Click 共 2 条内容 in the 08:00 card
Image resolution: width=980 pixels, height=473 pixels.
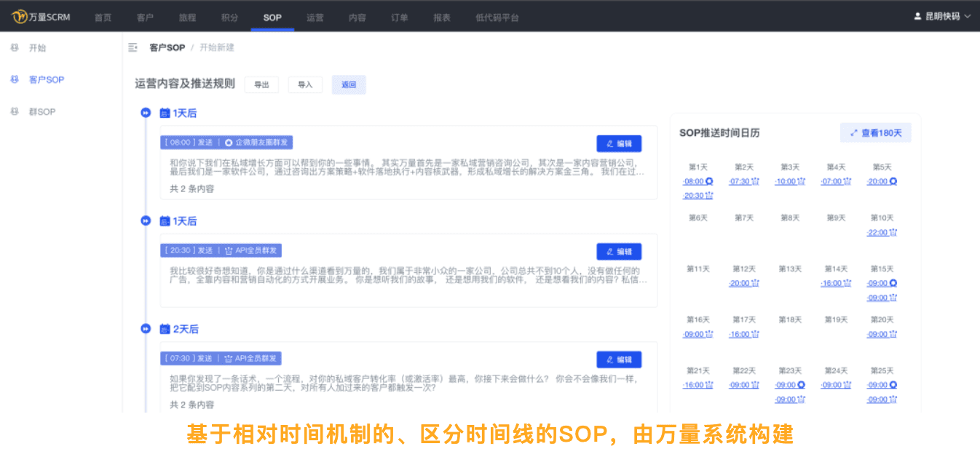(192, 188)
